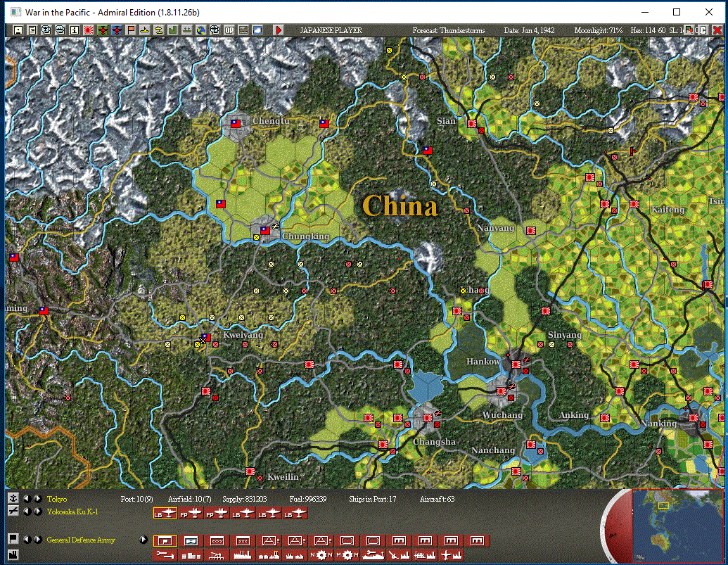Select the xxxx army group unit icon

(x=217, y=541)
